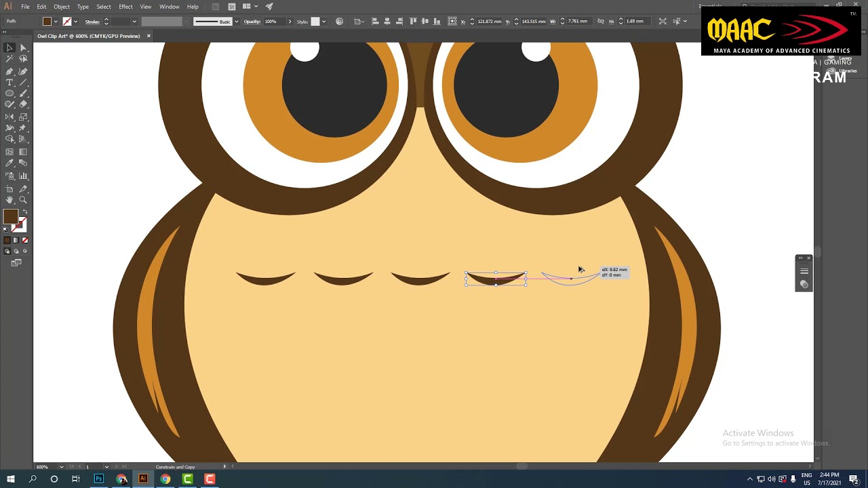Viewport: 868px width, 488px height.
Task: Open the stroke weight dropdown
Action: 134,22
